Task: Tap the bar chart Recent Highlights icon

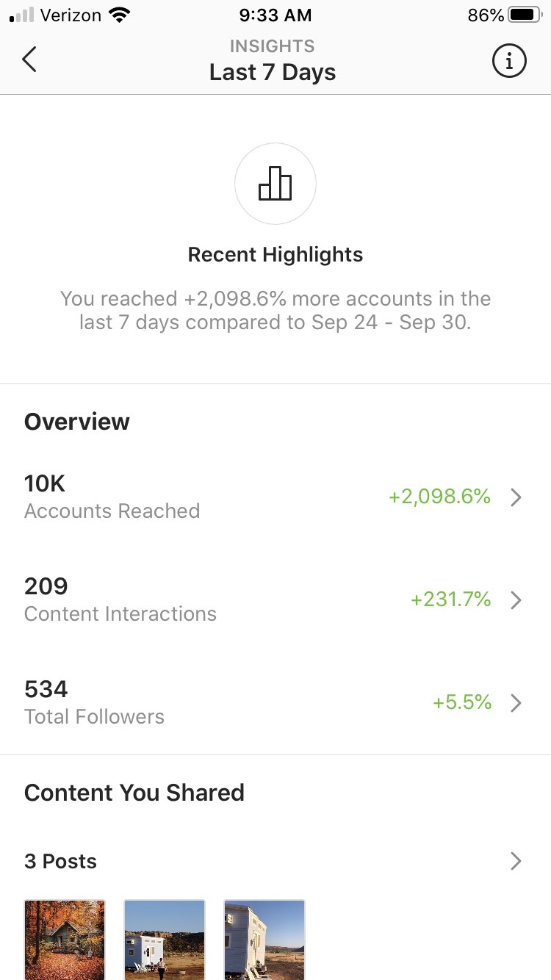Action: pyautogui.click(x=275, y=183)
